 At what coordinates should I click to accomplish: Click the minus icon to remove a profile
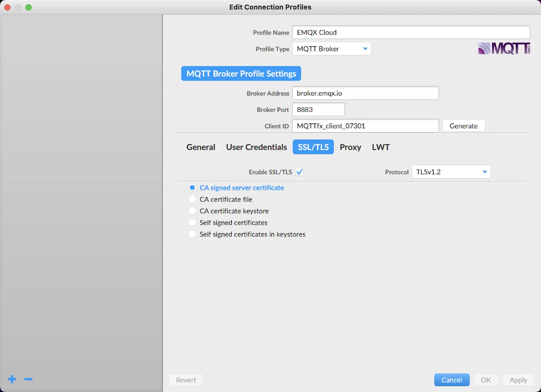pyautogui.click(x=28, y=379)
